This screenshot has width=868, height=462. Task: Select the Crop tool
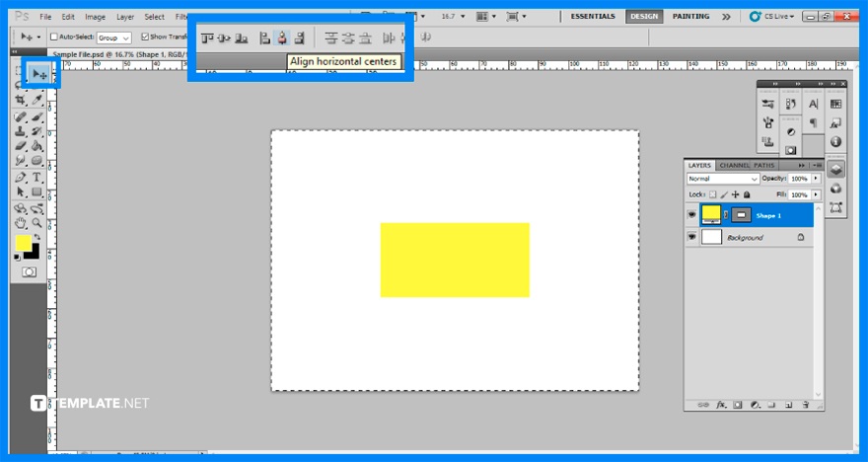(21, 101)
